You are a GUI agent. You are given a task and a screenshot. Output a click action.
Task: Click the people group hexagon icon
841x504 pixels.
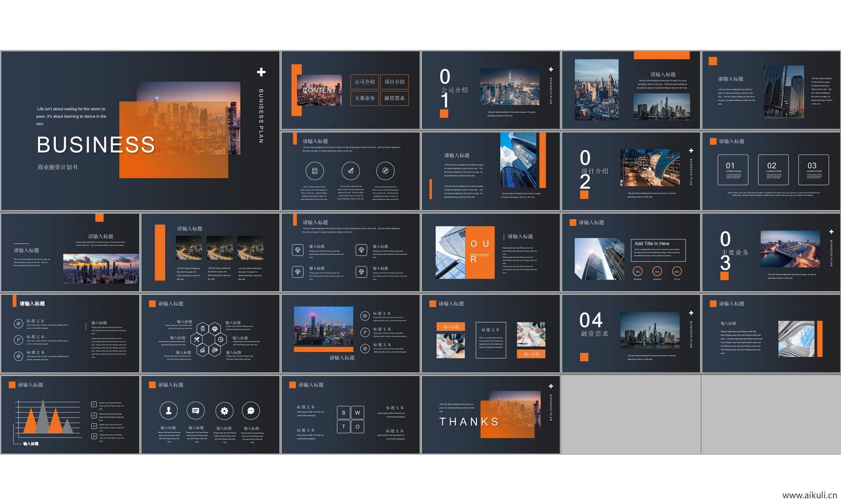pyautogui.click(x=215, y=328)
